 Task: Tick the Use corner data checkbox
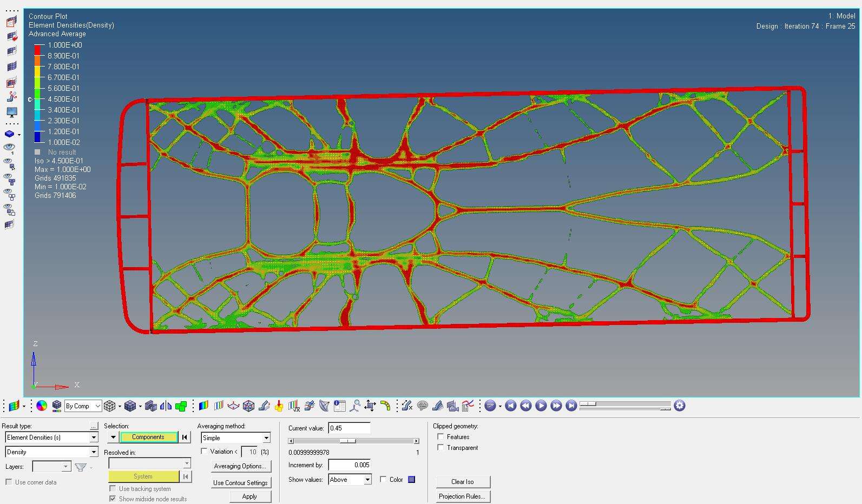click(x=9, y=482)
